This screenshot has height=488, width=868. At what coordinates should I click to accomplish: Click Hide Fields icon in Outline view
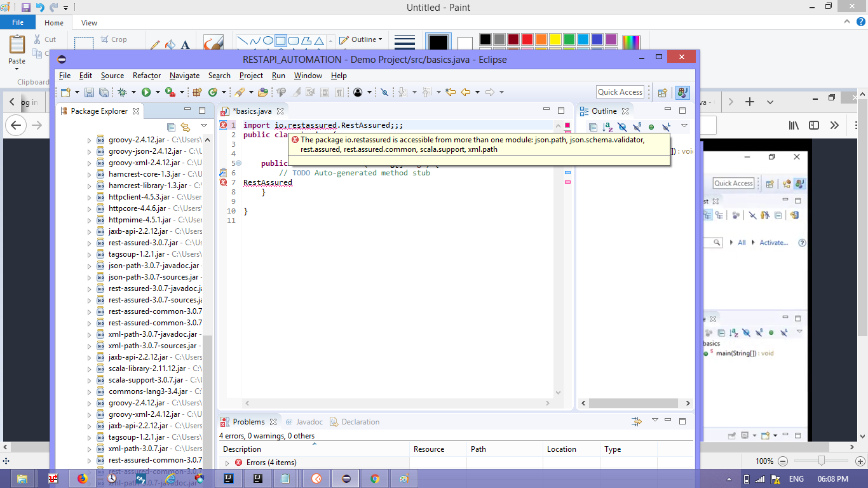coord(622,126)
